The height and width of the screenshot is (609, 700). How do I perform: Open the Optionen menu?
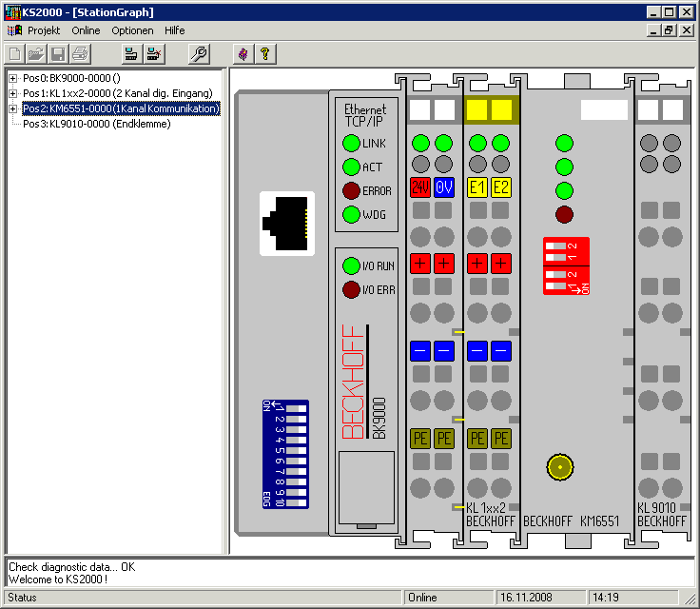(132, 30)
